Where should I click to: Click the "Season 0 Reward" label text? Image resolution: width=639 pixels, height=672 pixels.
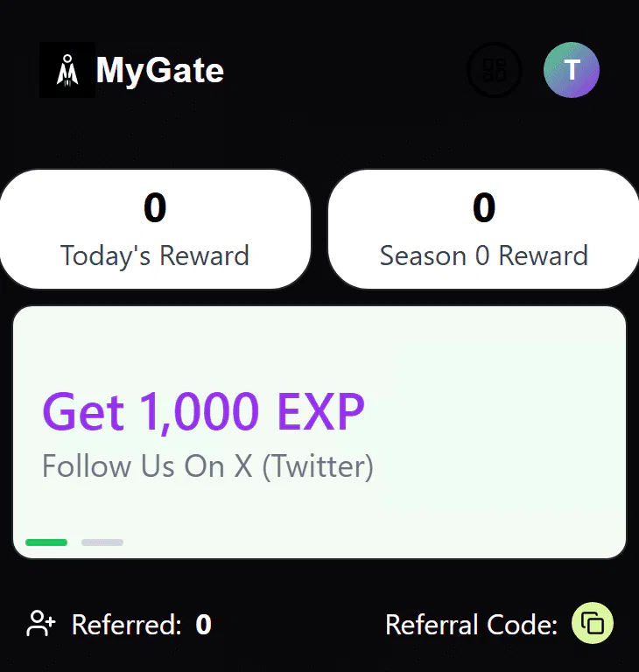click(484, 256)
